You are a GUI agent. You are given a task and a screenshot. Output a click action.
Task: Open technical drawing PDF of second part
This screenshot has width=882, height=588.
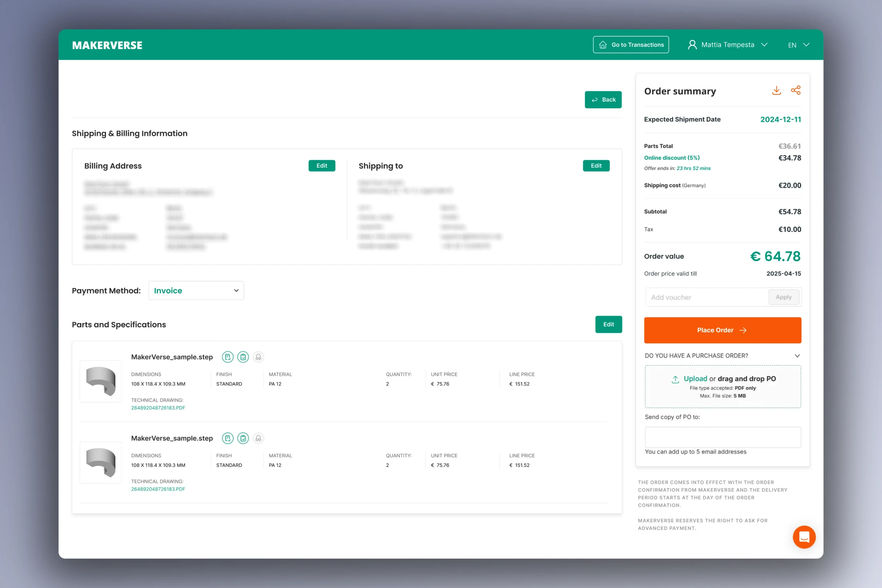(158, 489)
